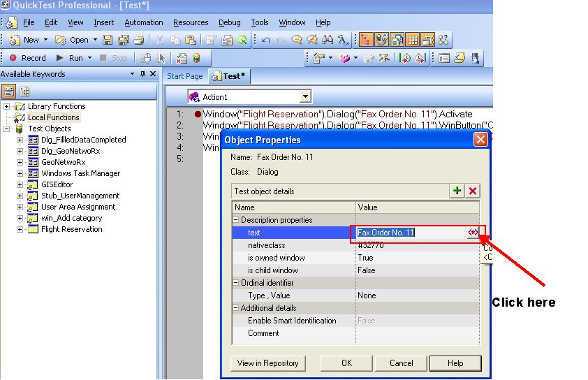Click the Help button in the dialog
The height and width of the screenshot is (380, 588).
[x=455, y=363]
